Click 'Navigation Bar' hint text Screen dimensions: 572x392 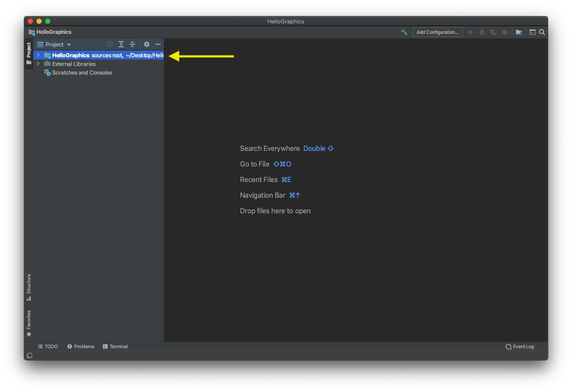(x=263, y=195)
